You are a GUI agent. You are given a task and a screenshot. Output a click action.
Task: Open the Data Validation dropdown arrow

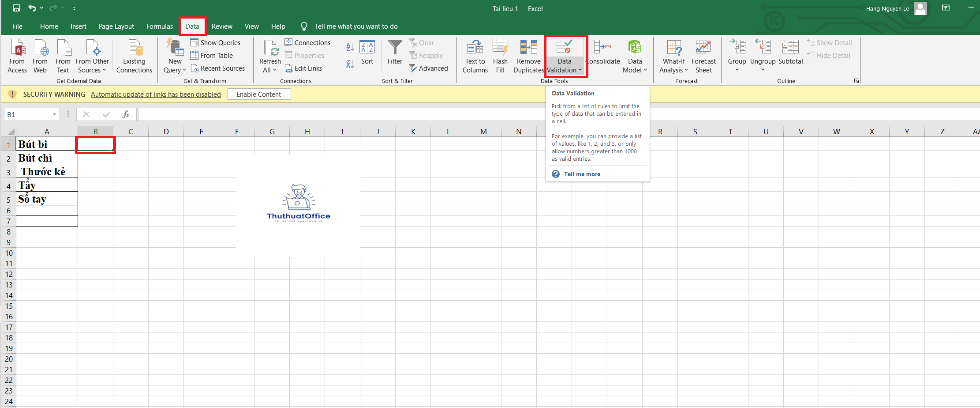[580, 70]
